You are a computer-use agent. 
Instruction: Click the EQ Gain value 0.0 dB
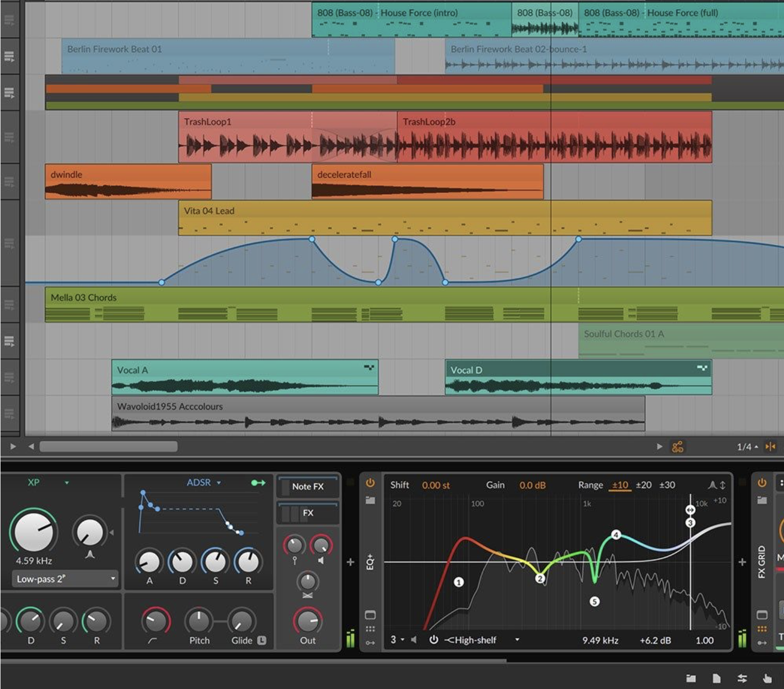pyautogui.click(x=532, y=485)
